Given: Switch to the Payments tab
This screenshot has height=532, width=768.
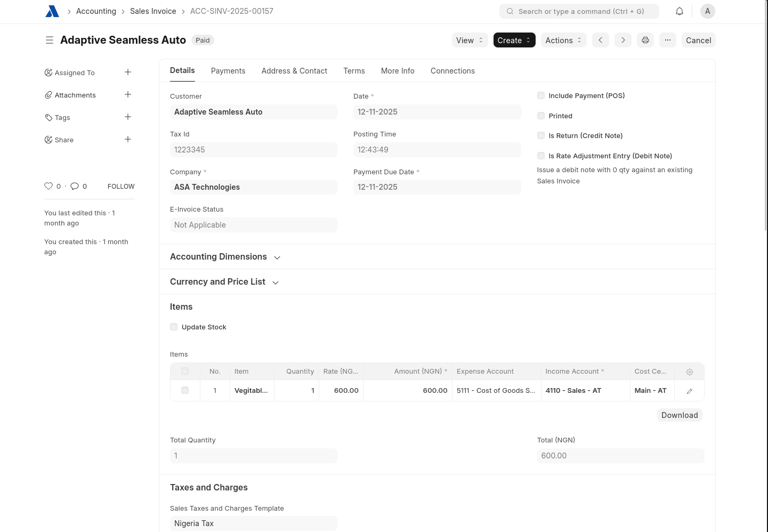Looking at the screenshot, I should click(228, 71).
